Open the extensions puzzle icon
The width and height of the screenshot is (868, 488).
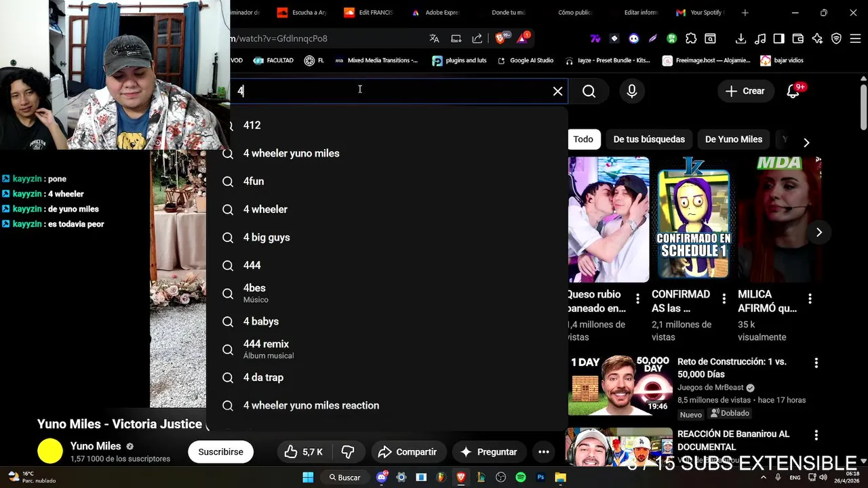pos(691,39)
